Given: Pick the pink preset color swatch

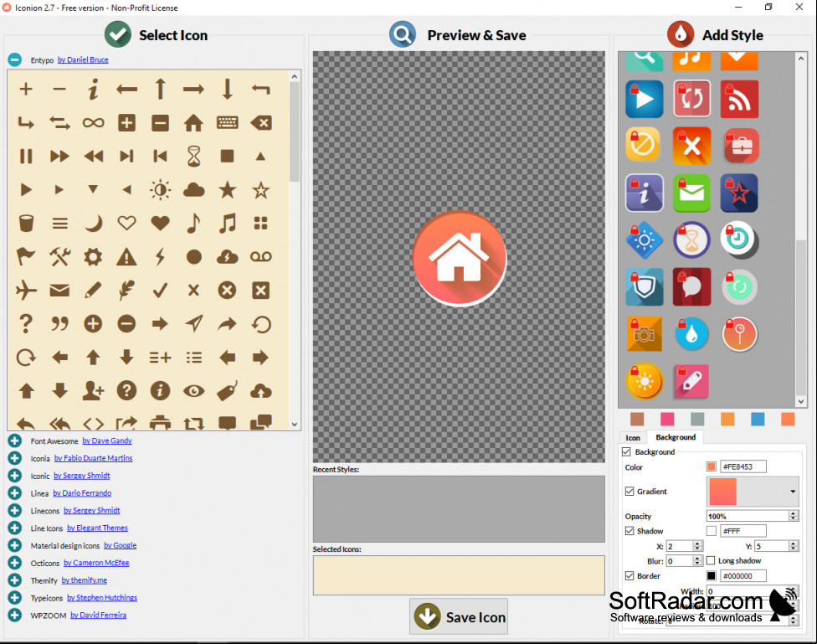Looking at the screenshot, I should [667, 419].
